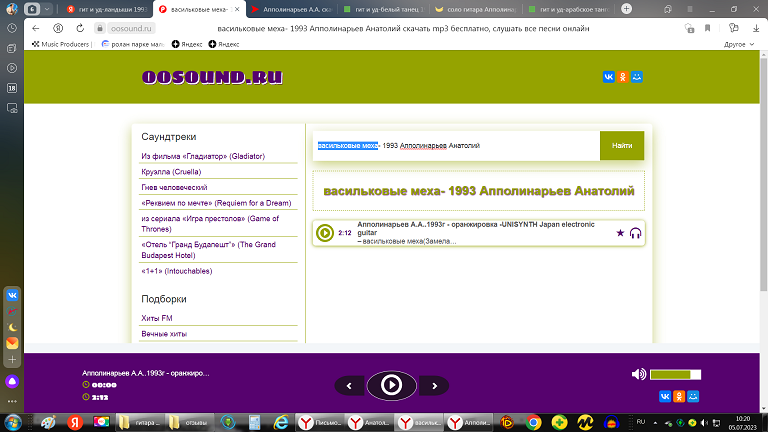Screen dimensions: 768x432
Task: Open the tab counter button showing 6
Action: click(32, 9)
